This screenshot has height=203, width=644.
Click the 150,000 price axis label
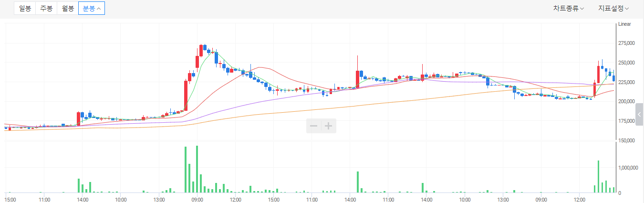point(626,141)
